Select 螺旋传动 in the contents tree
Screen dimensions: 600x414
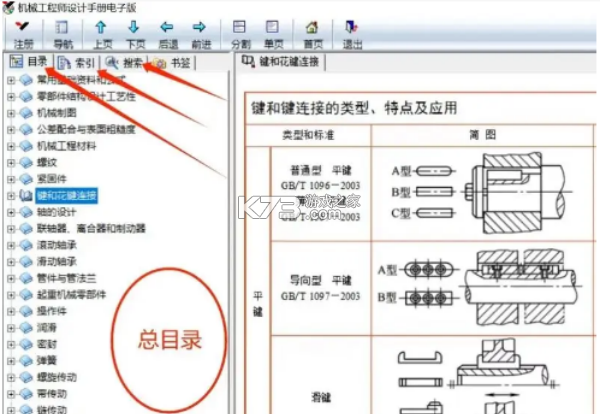[57, 377]
